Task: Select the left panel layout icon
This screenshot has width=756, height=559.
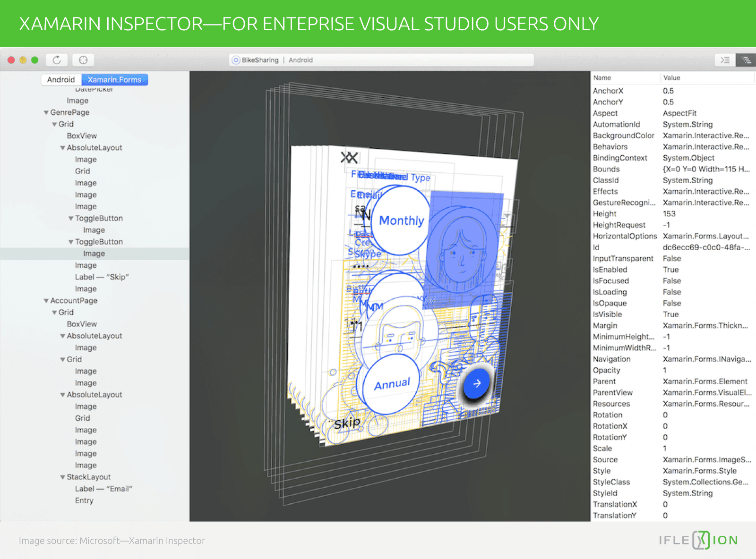Action: [725, 60]
